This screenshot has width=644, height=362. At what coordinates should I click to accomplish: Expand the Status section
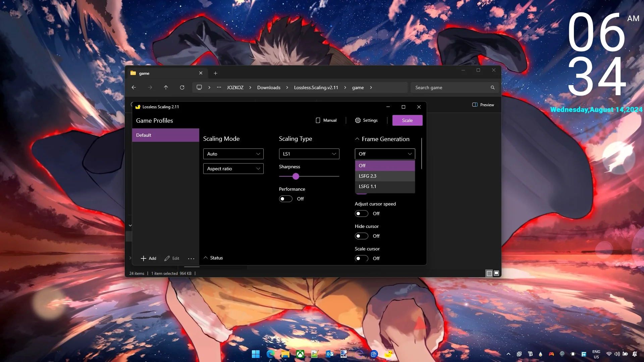[213, 258]
